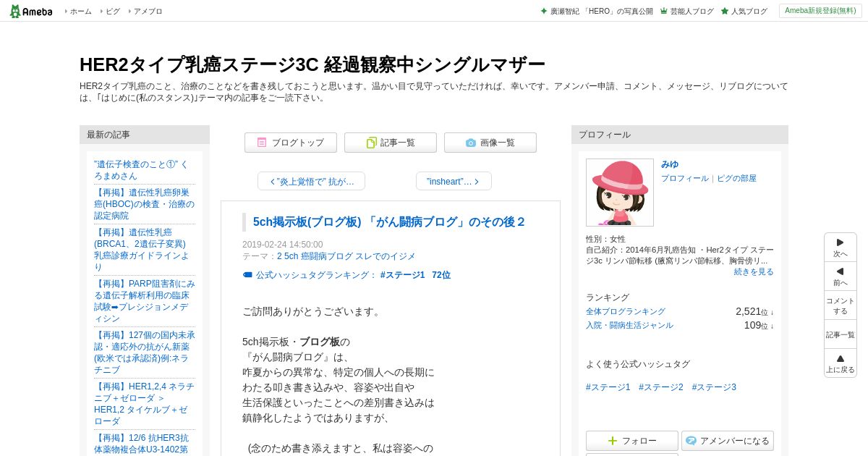Go to ブログトップ button

(x=291, y=143)
